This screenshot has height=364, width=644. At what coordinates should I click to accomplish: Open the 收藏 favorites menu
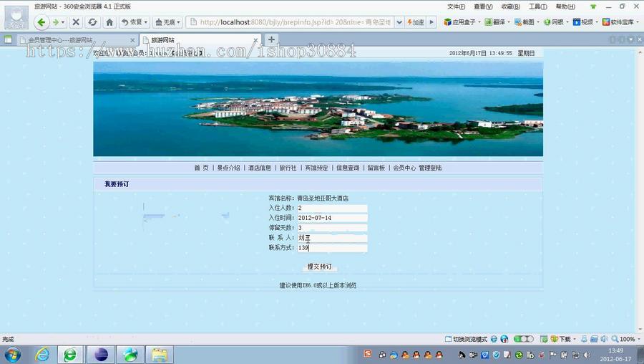click(510, 6)
